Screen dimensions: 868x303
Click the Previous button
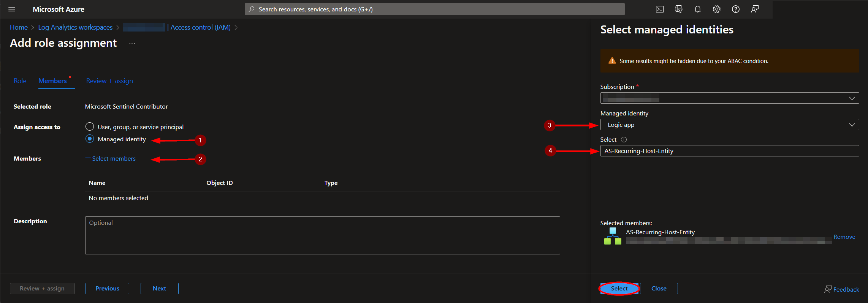pos(107,289)
